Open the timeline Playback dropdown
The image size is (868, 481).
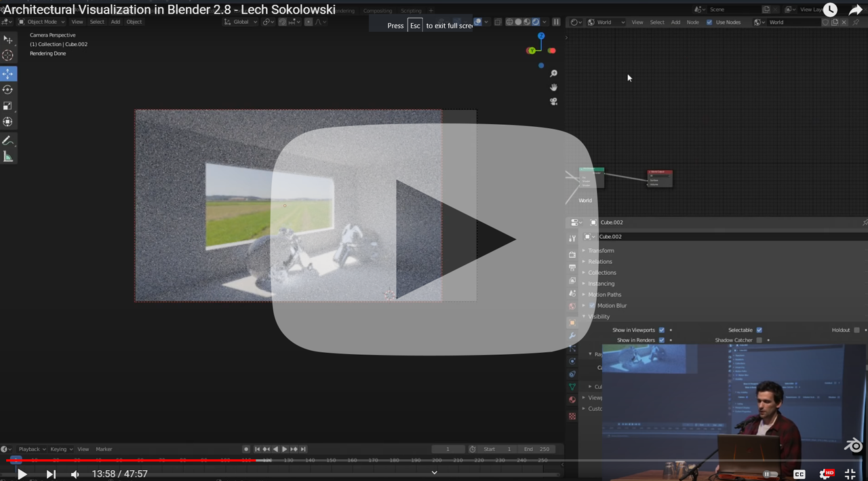click(x=31, y=449)
